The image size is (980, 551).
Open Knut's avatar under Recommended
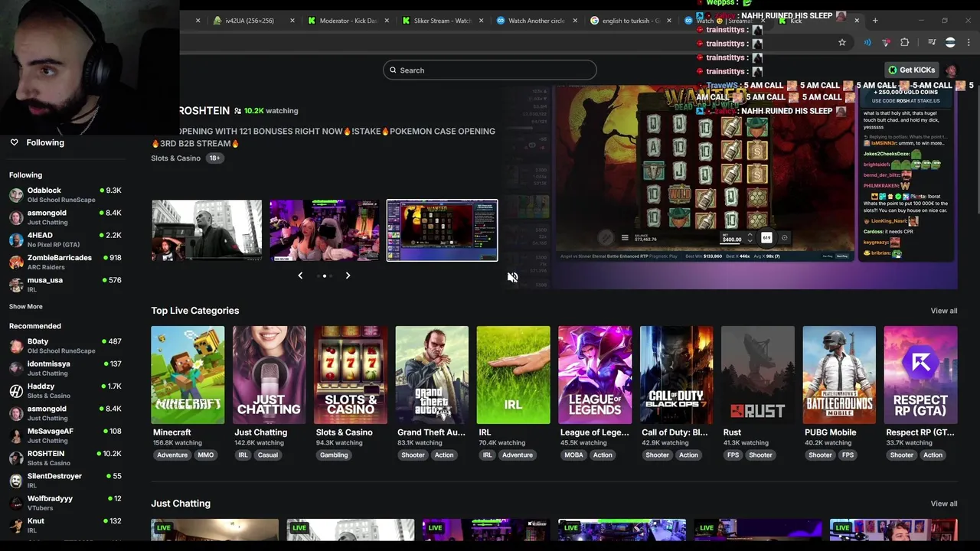16,525
